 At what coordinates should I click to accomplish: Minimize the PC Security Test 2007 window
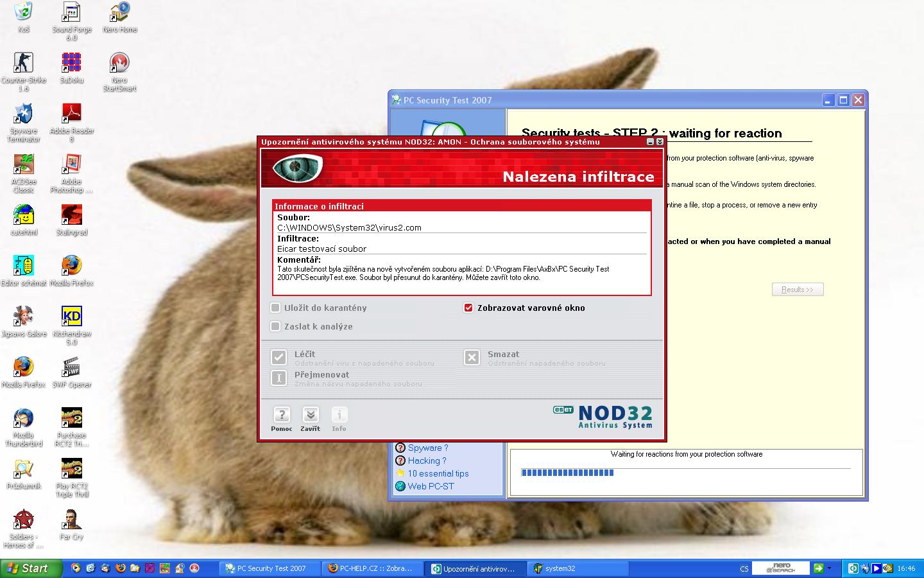(x=828, y=100)
